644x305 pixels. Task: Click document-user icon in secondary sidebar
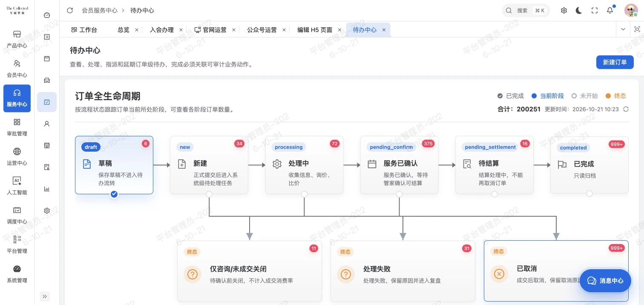tap(47, 167)
